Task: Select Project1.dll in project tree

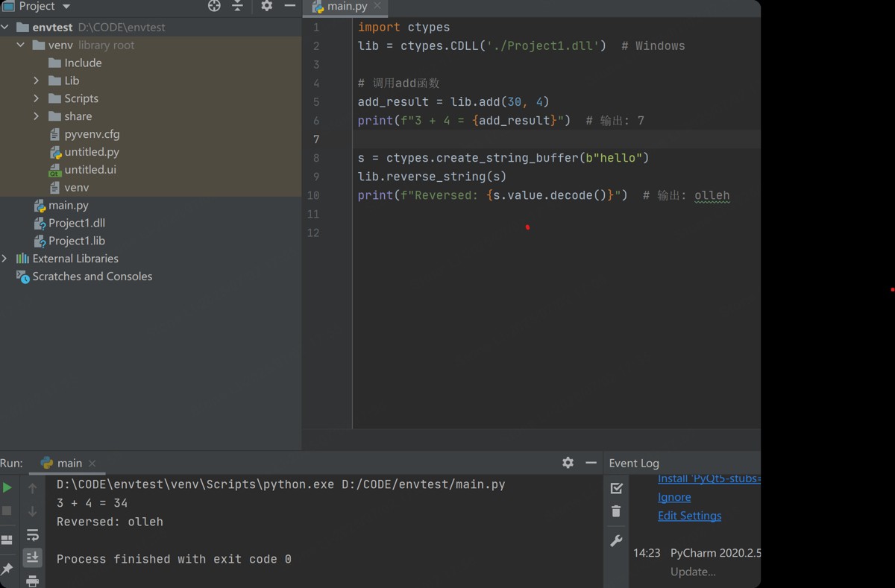Action: click(x=76, y=223)
